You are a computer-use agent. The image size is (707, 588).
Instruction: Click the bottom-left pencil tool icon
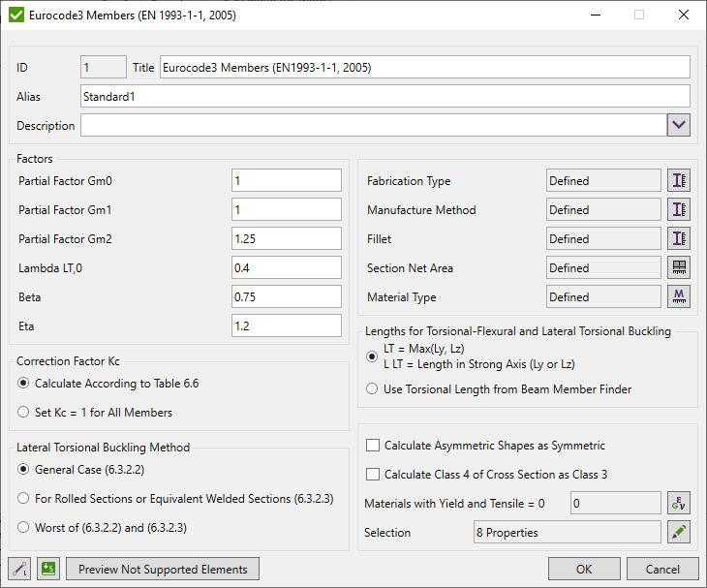tap(19, 569)
